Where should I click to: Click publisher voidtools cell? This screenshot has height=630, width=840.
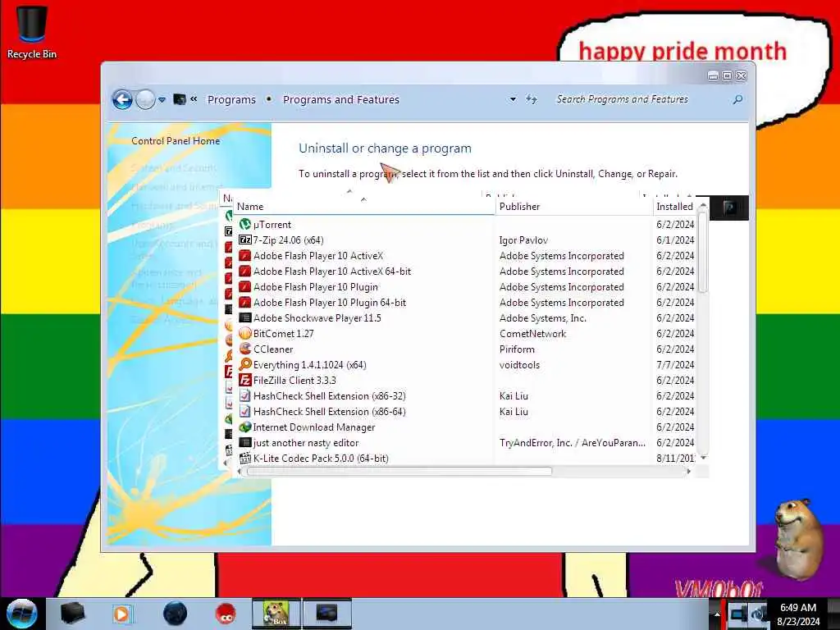pos(519,365)
